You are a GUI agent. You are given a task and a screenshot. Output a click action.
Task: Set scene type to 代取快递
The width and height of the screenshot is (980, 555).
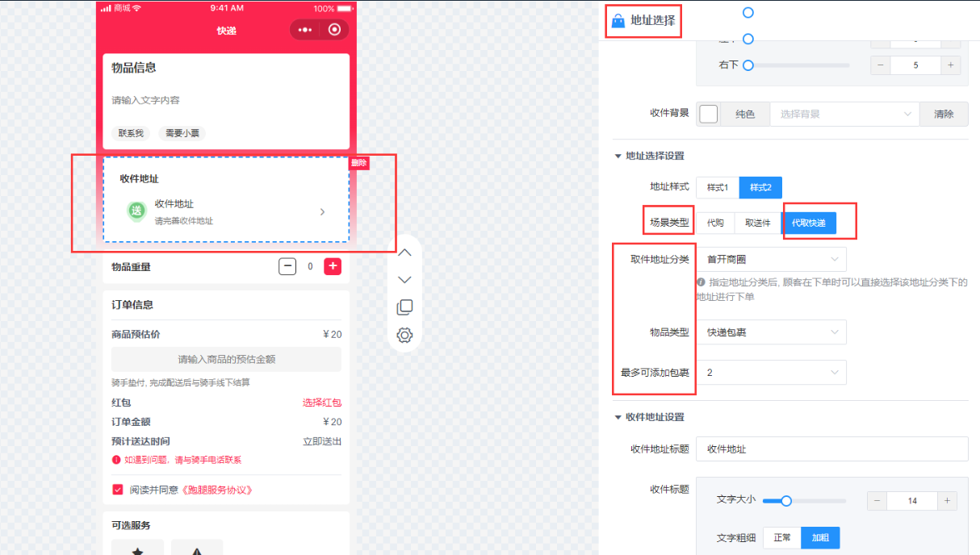pyautogui.click(x=809, y=223)
